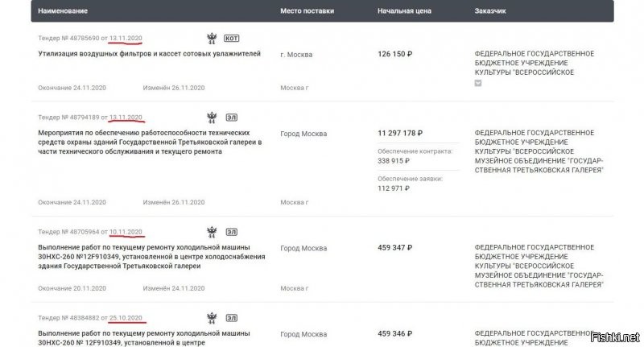644x347 pixels.
Task: Select text 'Тендер № 48785690 от 13.11.2020'
Action: tap(90, 38)
